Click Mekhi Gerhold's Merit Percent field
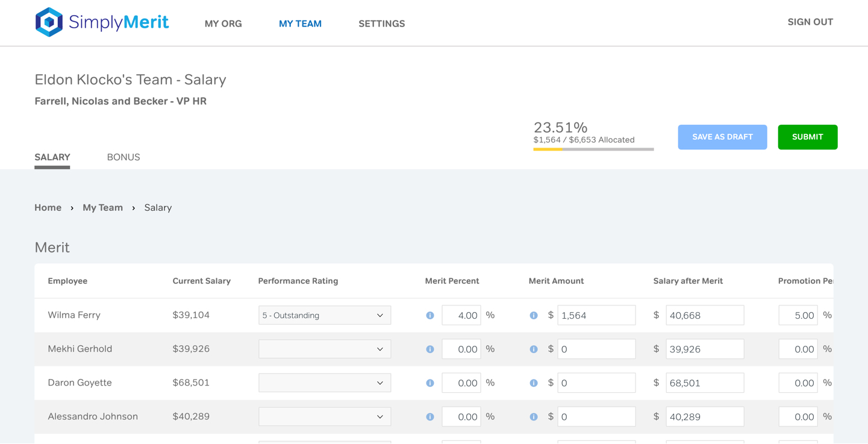This screenshot has height=444, width=868. [x=461, y=349]
